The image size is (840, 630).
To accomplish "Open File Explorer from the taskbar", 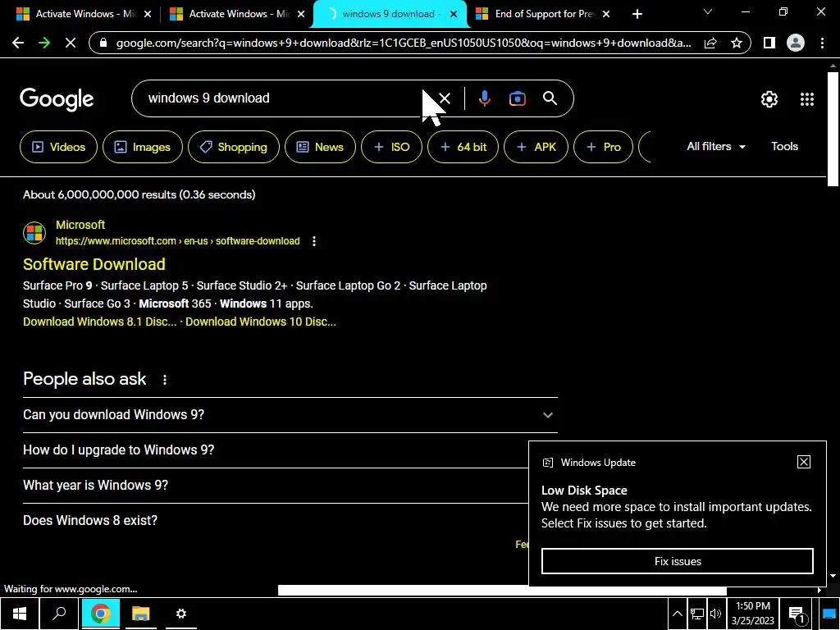I will tap(140, 614).
